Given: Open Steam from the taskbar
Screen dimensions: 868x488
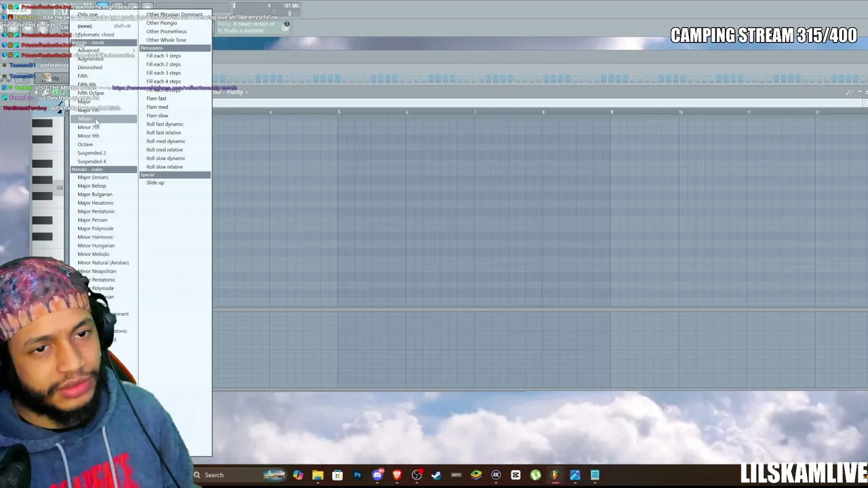Looking at the screenshot, I should pos(436,474).
